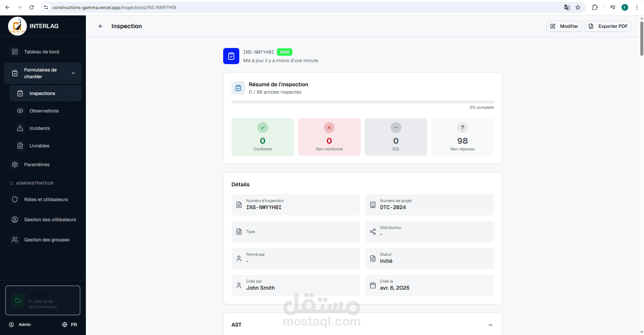
Task: Open Rôles et utilisateurs
Action: click(43, 199)
